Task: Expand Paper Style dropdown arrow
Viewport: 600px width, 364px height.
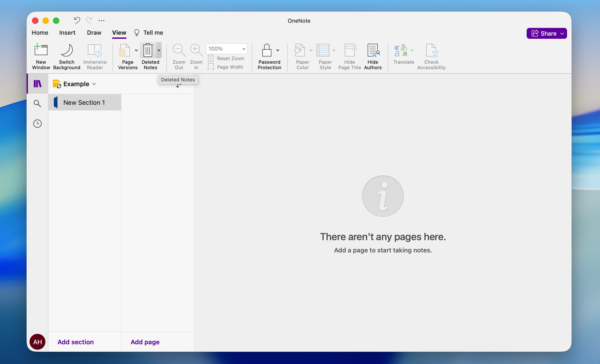Action: point(334,50)
